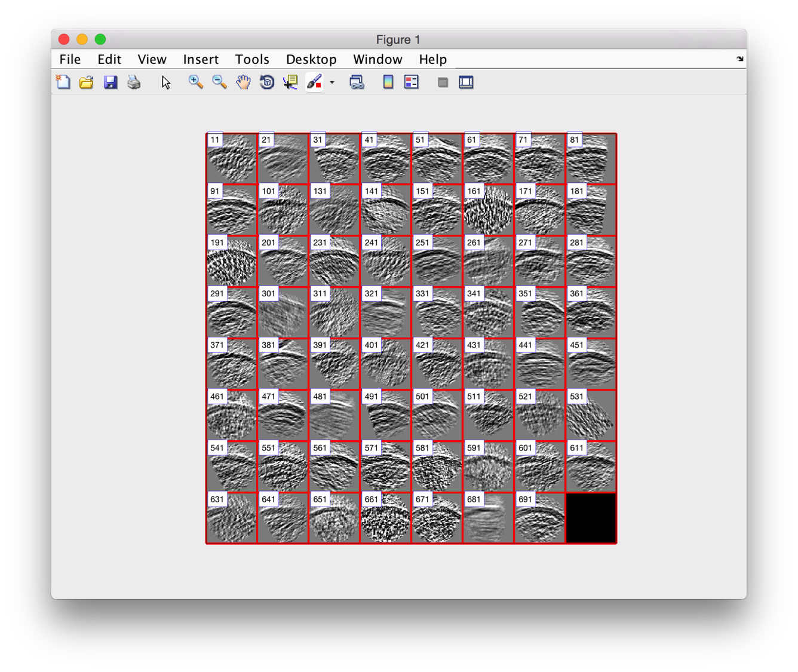Toggle the Brush data tool

(314, 82)
